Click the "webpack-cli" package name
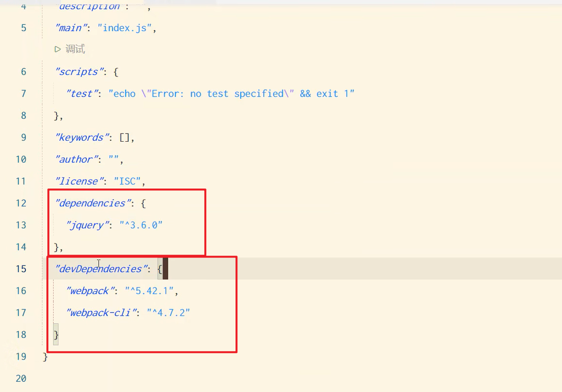The image size is (562, 392). point(100,313)
